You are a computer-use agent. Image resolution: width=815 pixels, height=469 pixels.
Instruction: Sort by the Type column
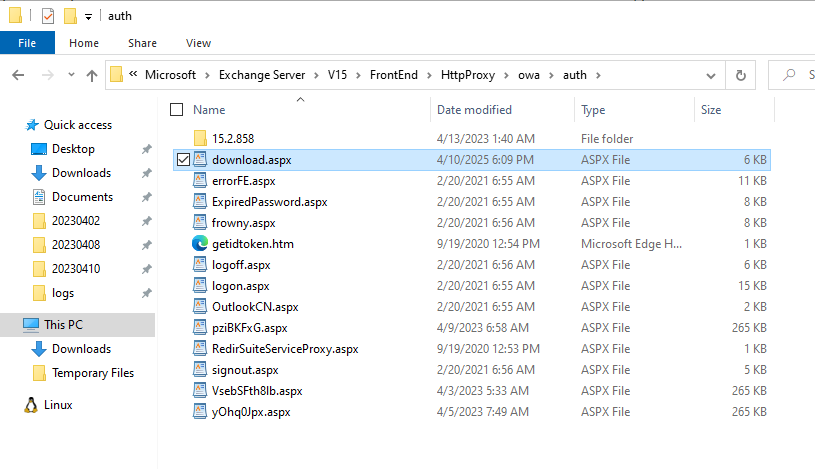[593, 110]
